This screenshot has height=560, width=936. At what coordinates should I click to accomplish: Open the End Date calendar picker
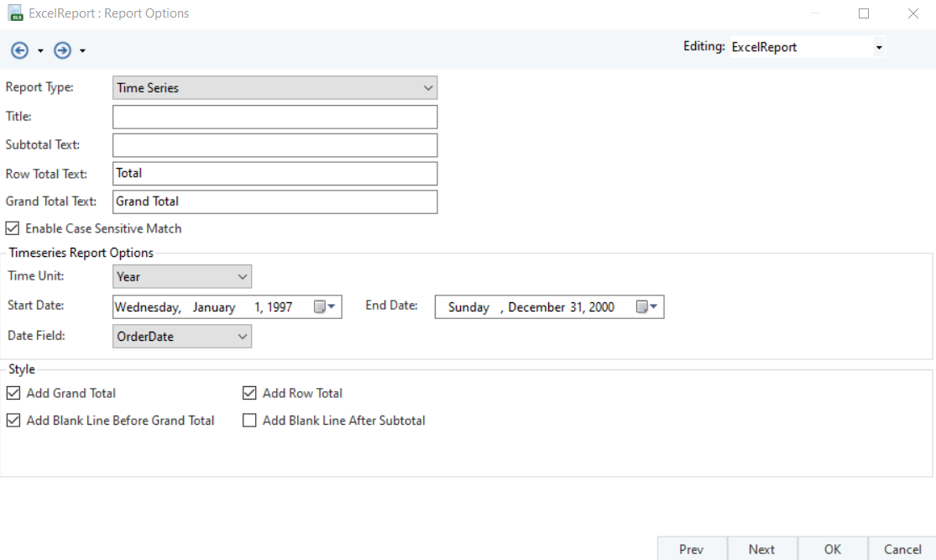pos(647,307)
